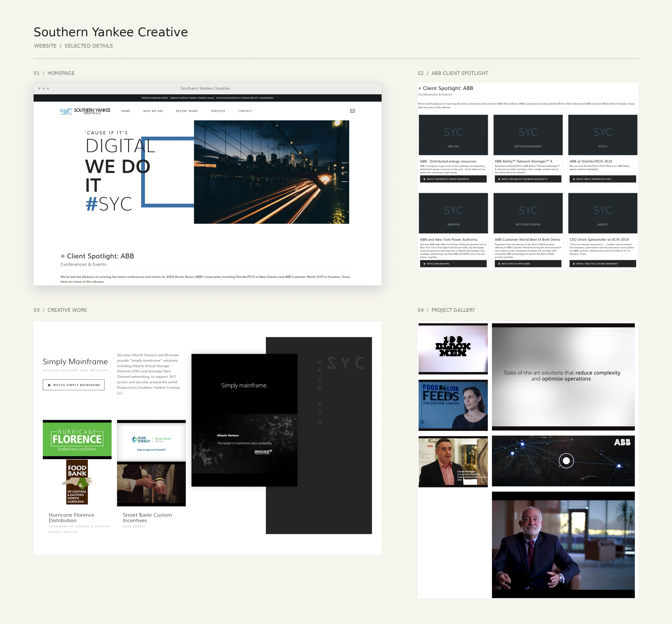Click the Smart $aver Custom Incentives title

(x=147, y=518)
